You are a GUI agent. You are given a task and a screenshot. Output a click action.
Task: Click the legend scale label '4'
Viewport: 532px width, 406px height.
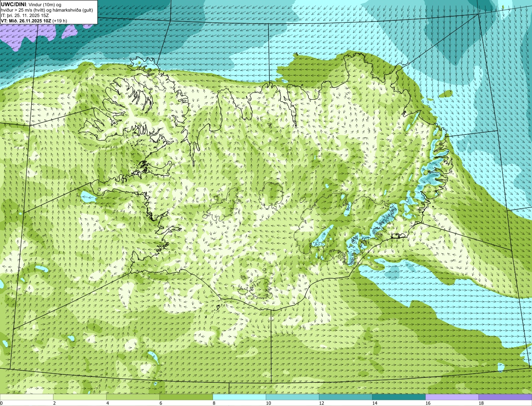(x=108, y=403)
